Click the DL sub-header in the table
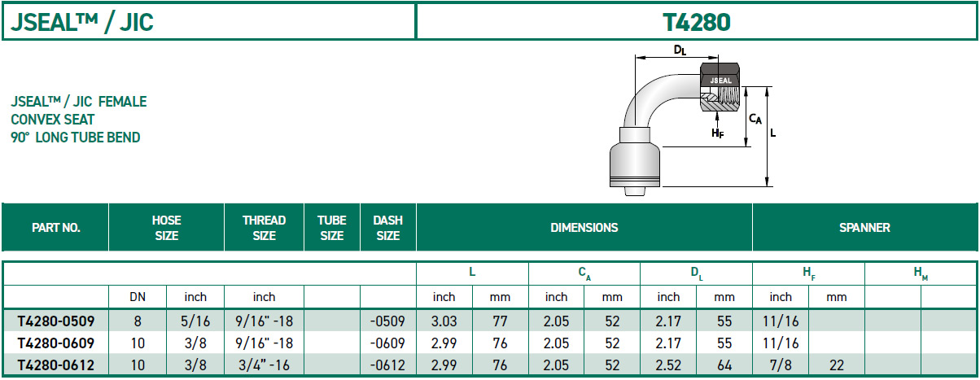The image size is (980, 380). click(x=697, y=275)
